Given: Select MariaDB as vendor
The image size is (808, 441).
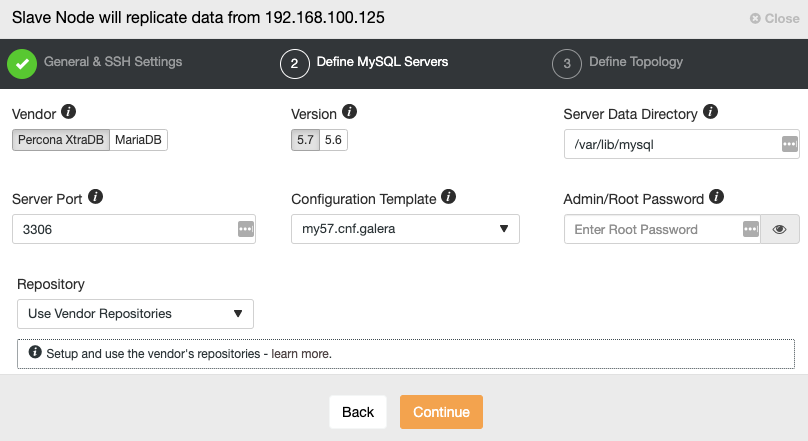Looking at the screenshot, I should tap(138, 140).
